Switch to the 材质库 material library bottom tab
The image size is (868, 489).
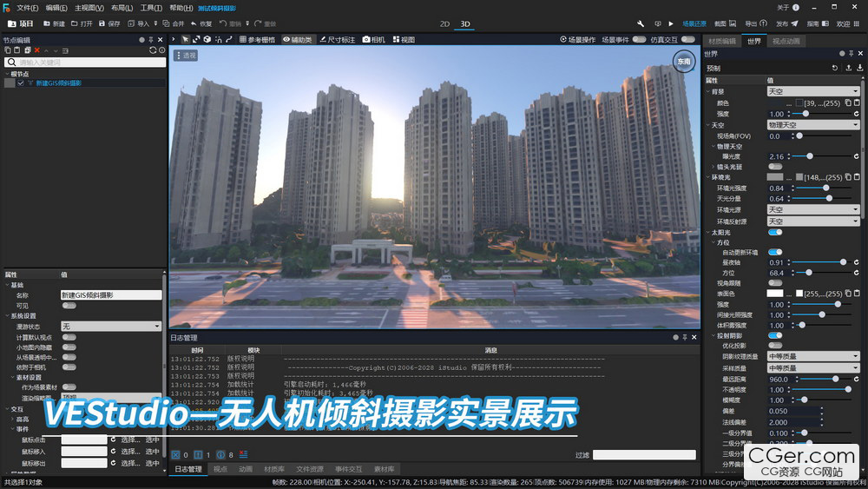[x=274, y=469]
